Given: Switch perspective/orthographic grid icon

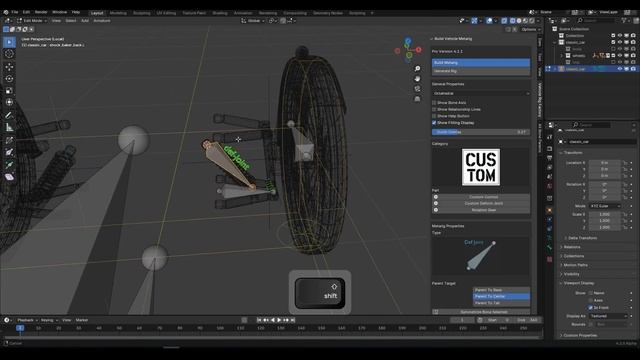Looking at the screenshot, I should (x=417, y=99).
